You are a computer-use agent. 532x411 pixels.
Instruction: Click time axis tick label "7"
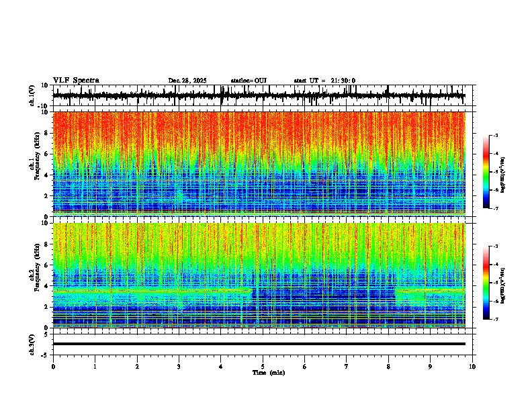tap(347, 367)
